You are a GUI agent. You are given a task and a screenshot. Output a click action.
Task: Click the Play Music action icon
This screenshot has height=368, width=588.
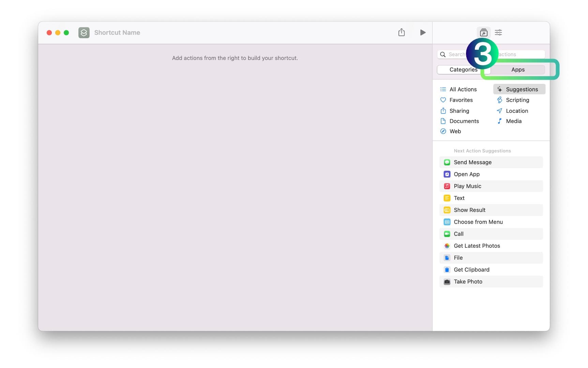(447, 186)
